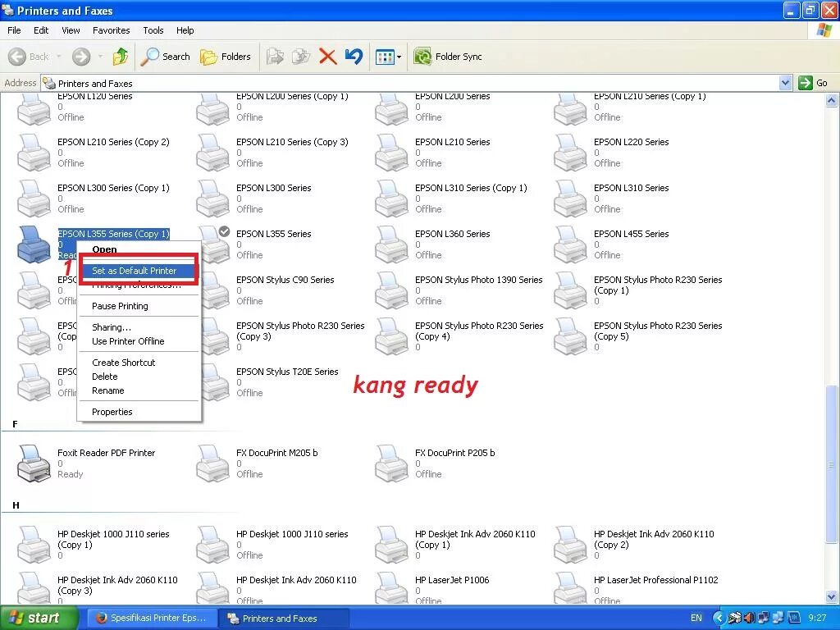840x630 pixels.
Task: Select the FX DocuPrint M205 b icon
Action: coord(212,463)
